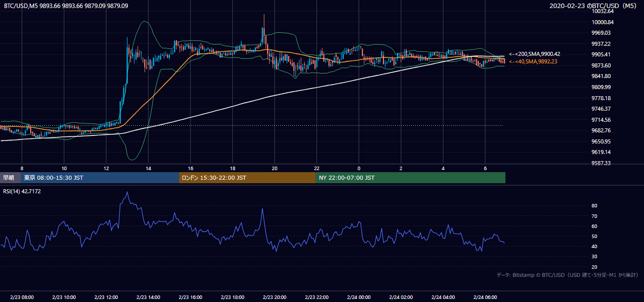
Task: Click the 2/24 04:00 time label
Action: 443,297
